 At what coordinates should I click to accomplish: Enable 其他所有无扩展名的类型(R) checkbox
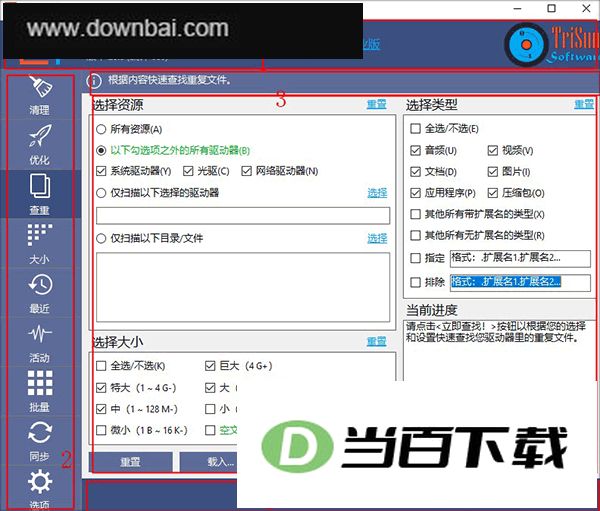tap(415, 235)
